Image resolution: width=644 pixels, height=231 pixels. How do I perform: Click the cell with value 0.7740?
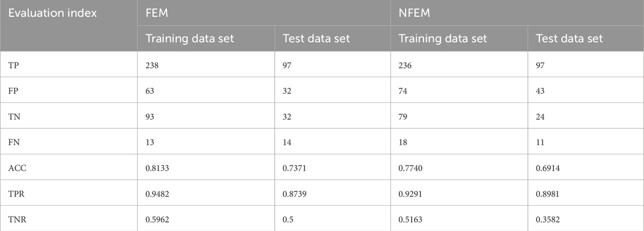(x=459, y=167)
